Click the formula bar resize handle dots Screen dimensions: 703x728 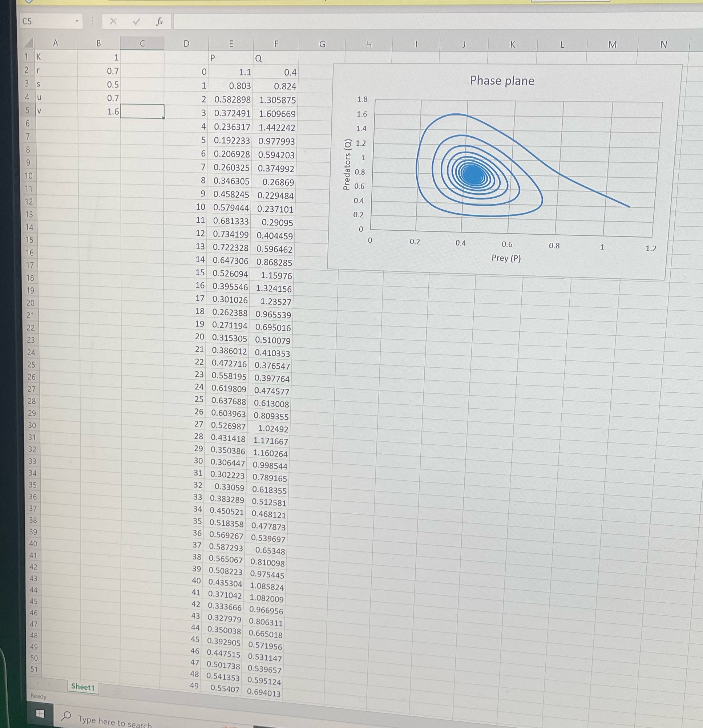92,21
